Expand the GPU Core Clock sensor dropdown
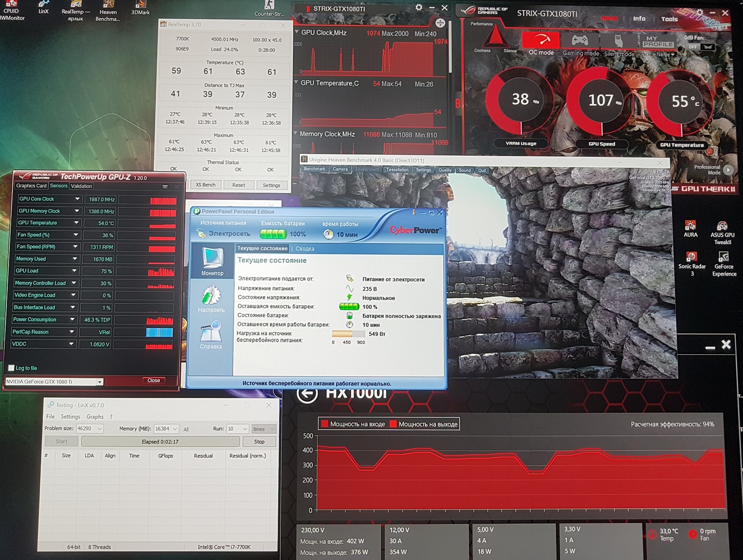 [x=77, y=199]
